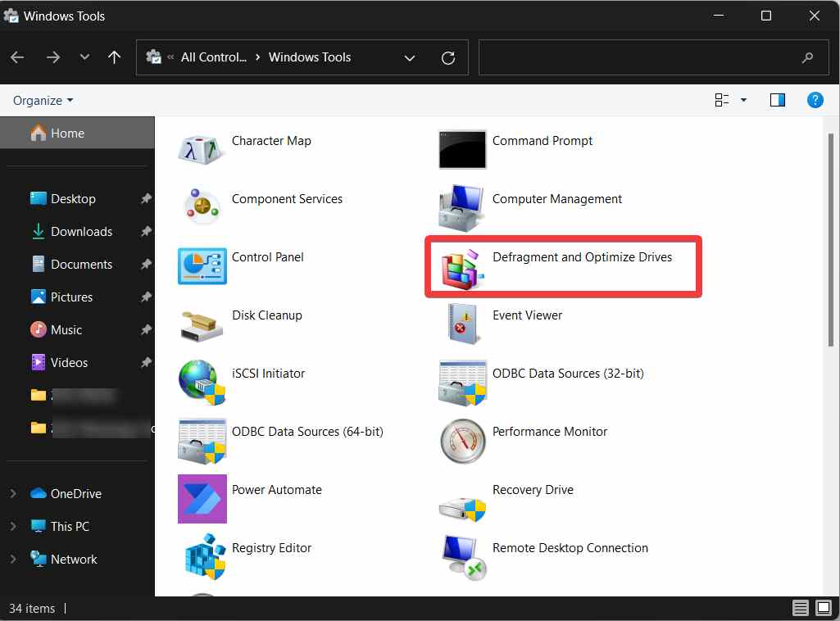Image resolution: width=840 pixels, height=621 pixels.
Task: Select the iSCSI Initiator globe icon
Action: tap(202, 383)
